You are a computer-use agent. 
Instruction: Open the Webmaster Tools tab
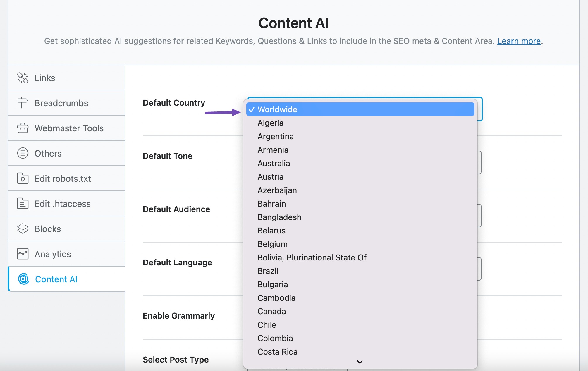[x=66, y=128]
